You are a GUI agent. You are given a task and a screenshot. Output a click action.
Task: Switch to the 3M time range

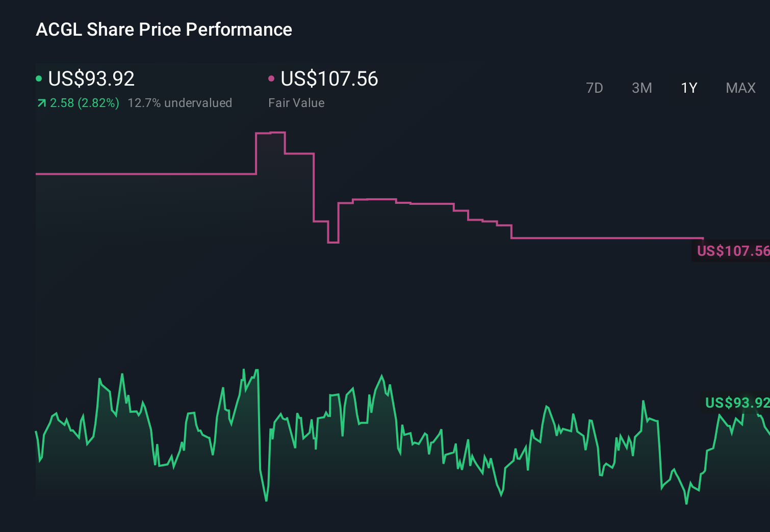(x=641, y=88)
